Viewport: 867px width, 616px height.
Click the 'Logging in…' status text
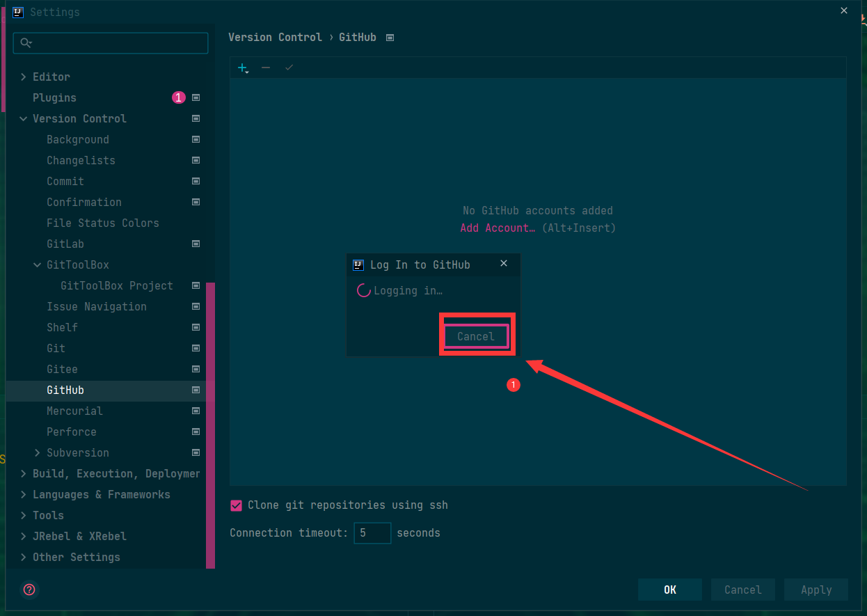click(408, 291)
